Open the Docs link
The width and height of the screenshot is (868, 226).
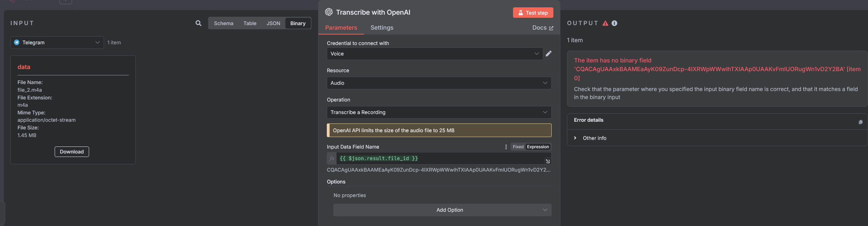coord(543,28)
